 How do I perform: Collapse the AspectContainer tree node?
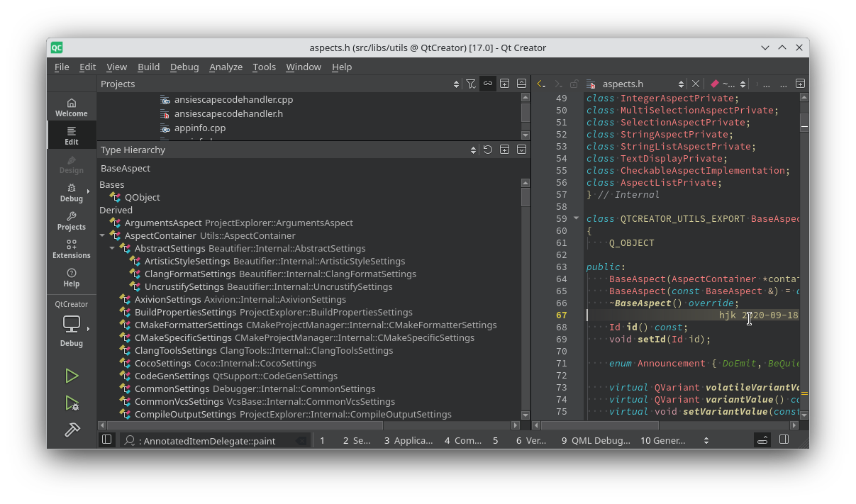tap(102, 235)
